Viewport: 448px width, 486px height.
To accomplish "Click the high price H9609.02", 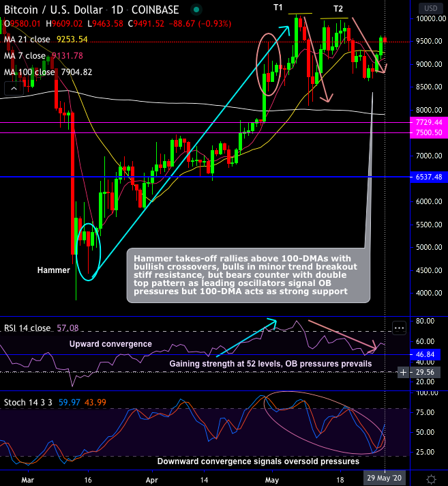I will point(64,24).
